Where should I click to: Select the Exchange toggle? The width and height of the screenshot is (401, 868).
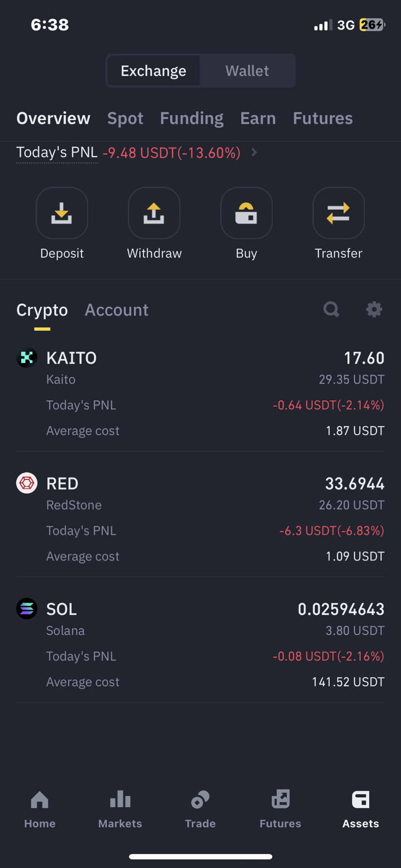[x=154, y=71]
